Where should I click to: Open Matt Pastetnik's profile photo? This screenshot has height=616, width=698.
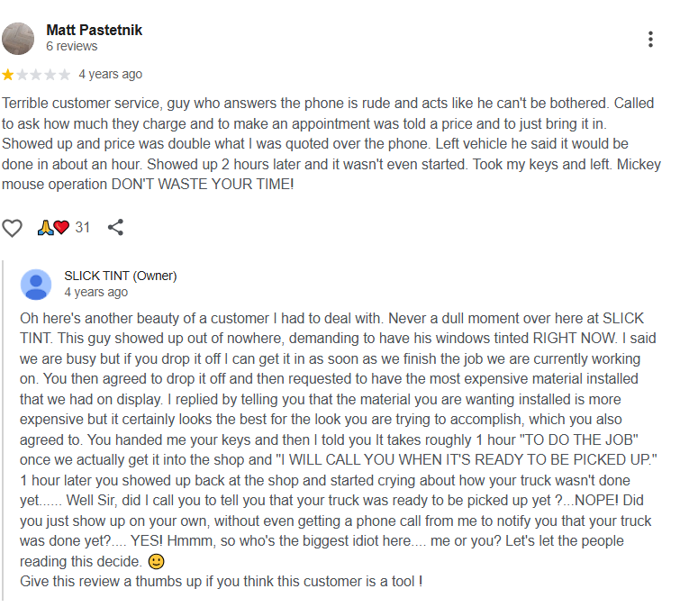(x=19, y=38)
